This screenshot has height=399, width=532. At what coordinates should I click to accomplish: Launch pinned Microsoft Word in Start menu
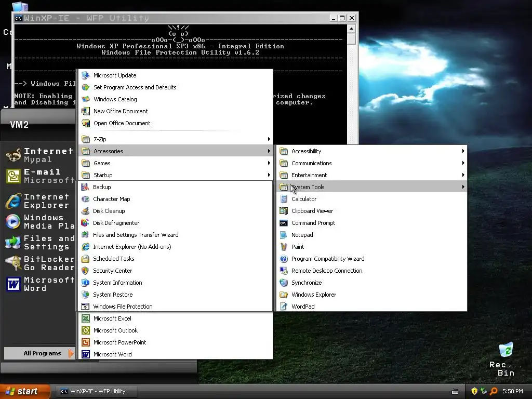pos(39,284)
